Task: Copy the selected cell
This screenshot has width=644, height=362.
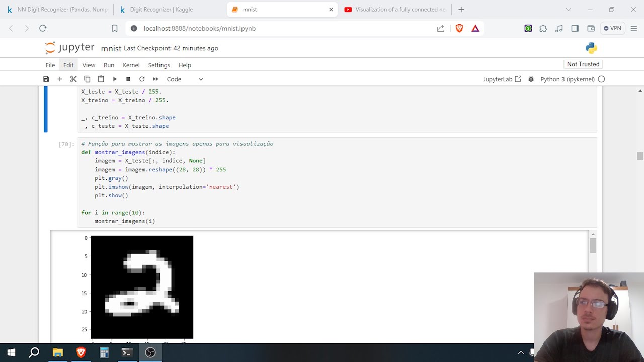Action: pos(87,79)
